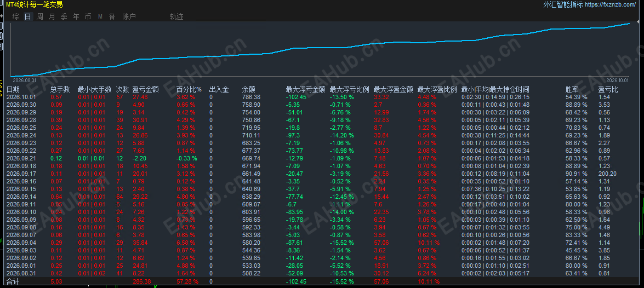Open the 季 quarterly tab
Image resolution: width=644 pixels, height=288 pixels.
tap(64, 17)
